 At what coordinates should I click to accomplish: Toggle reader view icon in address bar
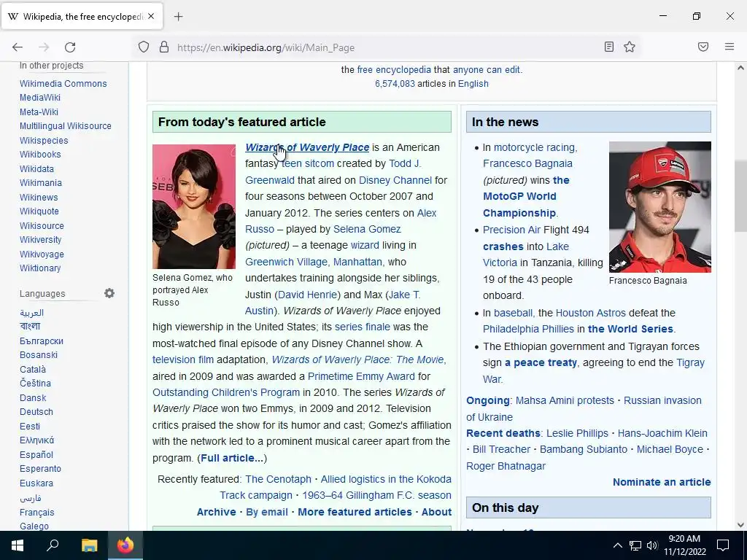coord(609,47)
